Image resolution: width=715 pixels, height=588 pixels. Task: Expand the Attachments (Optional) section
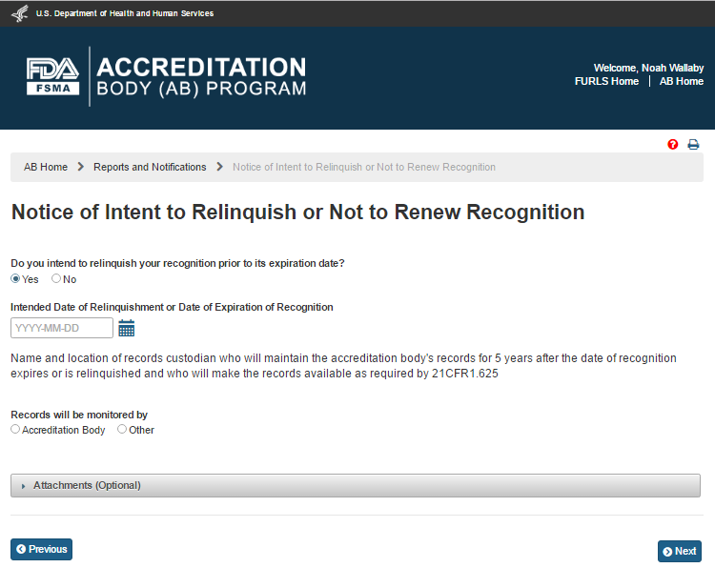click(x=356, y=485)
